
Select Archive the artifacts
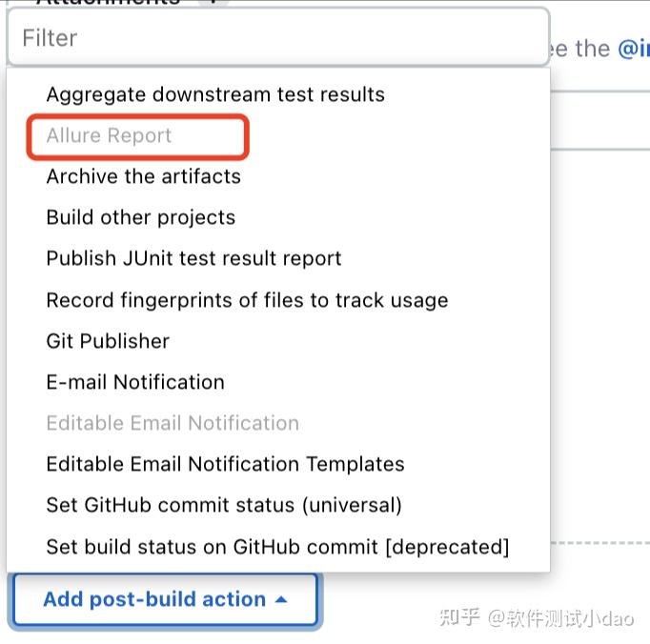[x=143, y=176]
